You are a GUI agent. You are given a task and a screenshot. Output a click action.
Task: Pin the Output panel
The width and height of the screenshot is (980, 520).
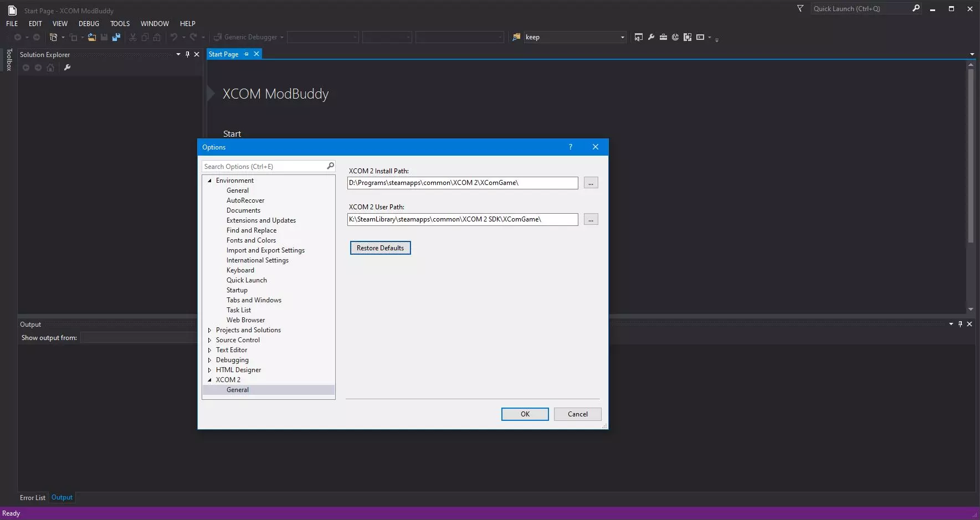[960, 324]
